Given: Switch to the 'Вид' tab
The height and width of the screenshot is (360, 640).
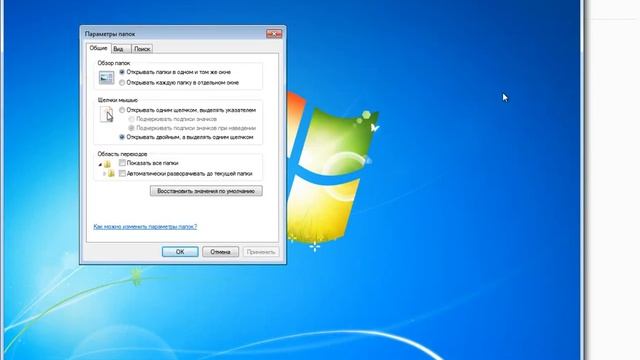Looking at the screenshot, I should (120, 49).
